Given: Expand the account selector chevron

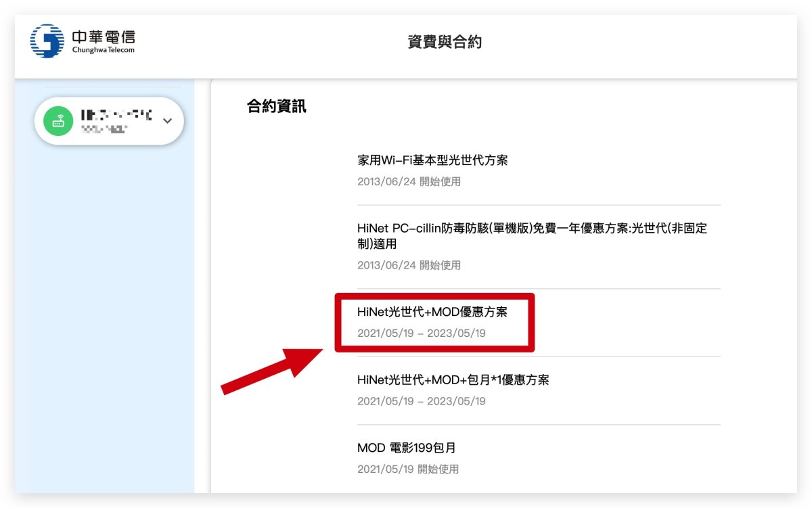Looking at the screenshot, I should [x=168, y=121].
